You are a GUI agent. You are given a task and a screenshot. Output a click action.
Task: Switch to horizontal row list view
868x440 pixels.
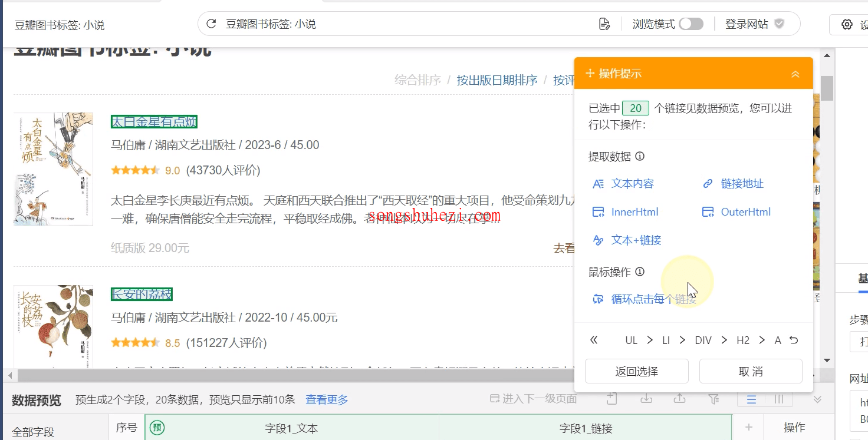[751, 399]
